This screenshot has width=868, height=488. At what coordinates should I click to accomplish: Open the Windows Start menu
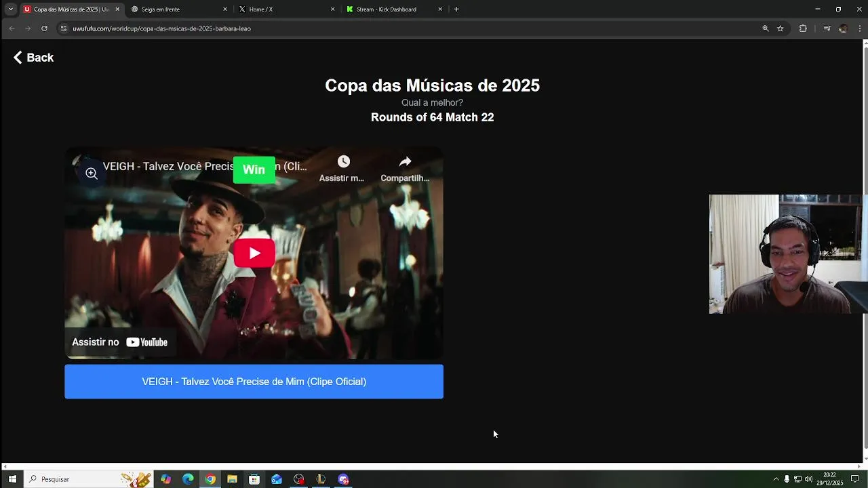point(12,479)
